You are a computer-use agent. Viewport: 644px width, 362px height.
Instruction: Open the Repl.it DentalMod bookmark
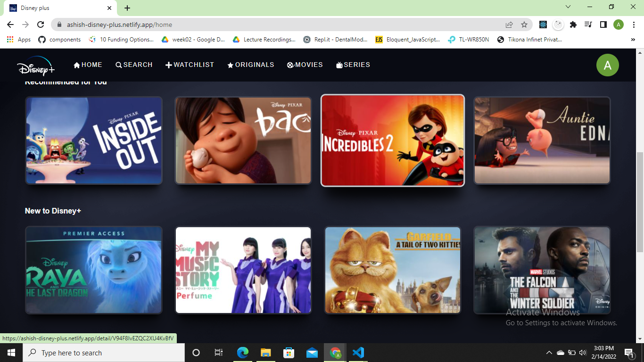pos(336,40)
